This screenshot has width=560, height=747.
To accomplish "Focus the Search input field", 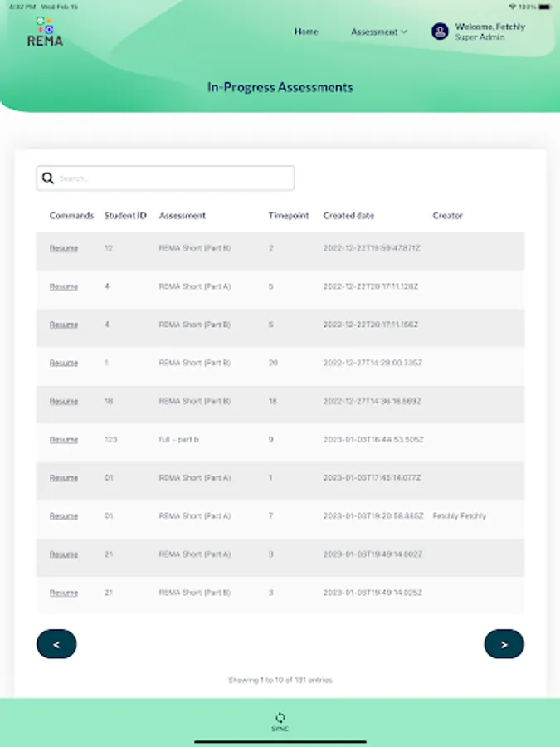I will pos(165,178).
